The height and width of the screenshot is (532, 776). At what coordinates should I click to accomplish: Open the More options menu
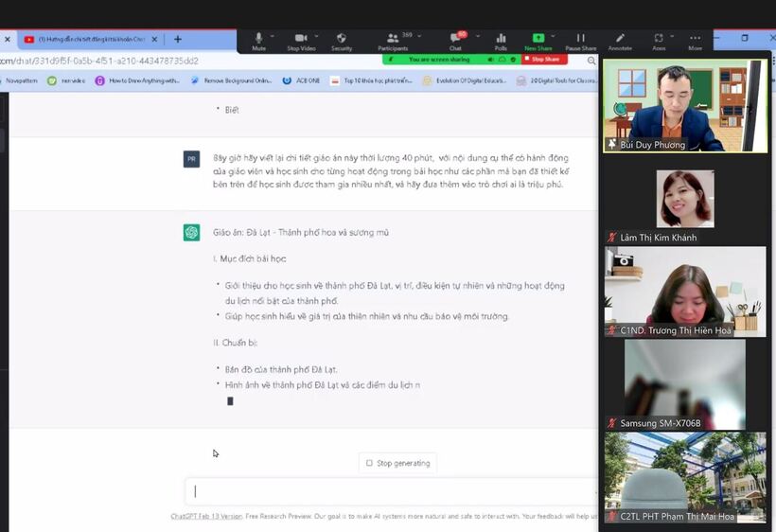[696, 39]
